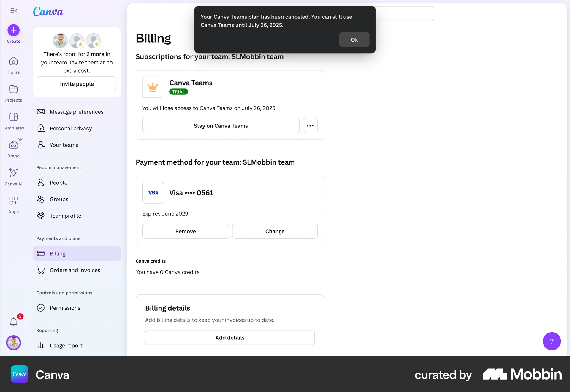
Task: Open the Create button with plus icon
Action: click(13, 33)
